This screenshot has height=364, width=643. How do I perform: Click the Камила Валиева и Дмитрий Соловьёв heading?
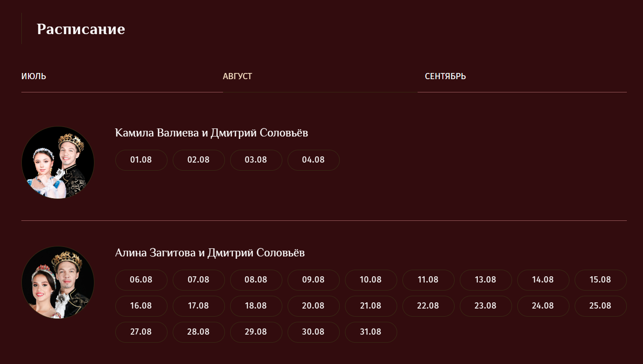coord(211,133)
